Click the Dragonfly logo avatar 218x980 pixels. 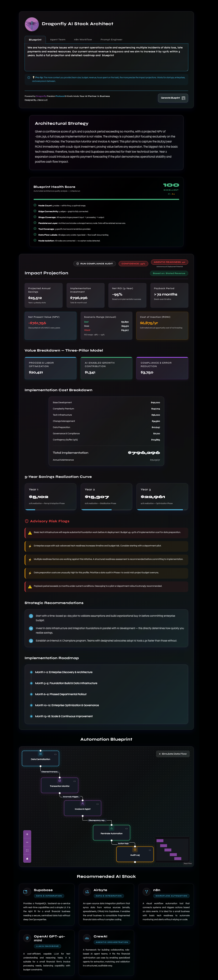pyautogui.click(x=32, y=24)
